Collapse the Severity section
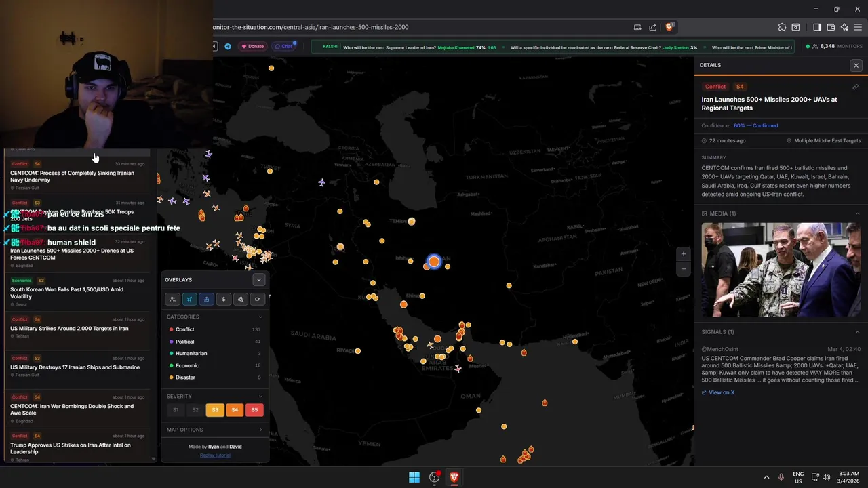Viewport: 868px width, 488px height. point(260,396)
